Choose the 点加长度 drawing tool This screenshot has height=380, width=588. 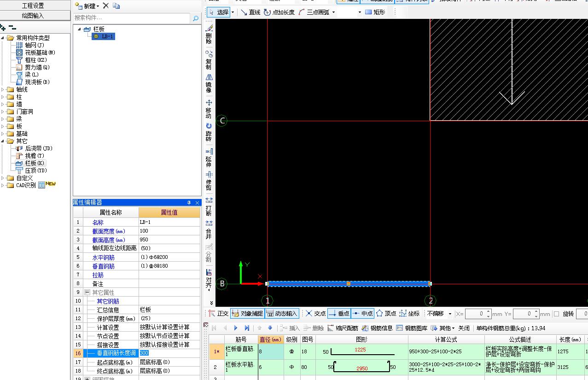coord(279,12)
